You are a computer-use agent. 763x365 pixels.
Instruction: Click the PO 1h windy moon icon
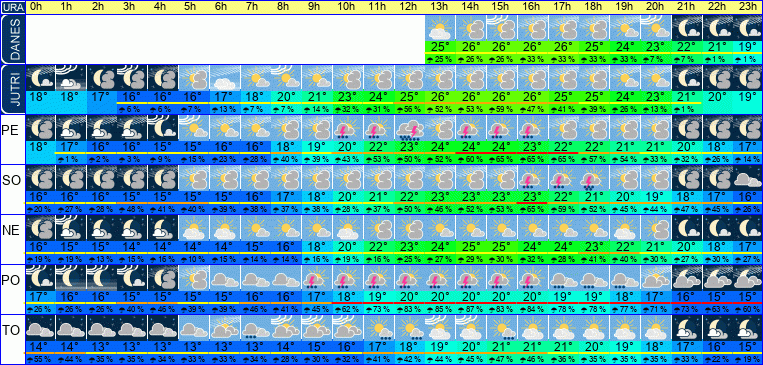tap(71, 278)
